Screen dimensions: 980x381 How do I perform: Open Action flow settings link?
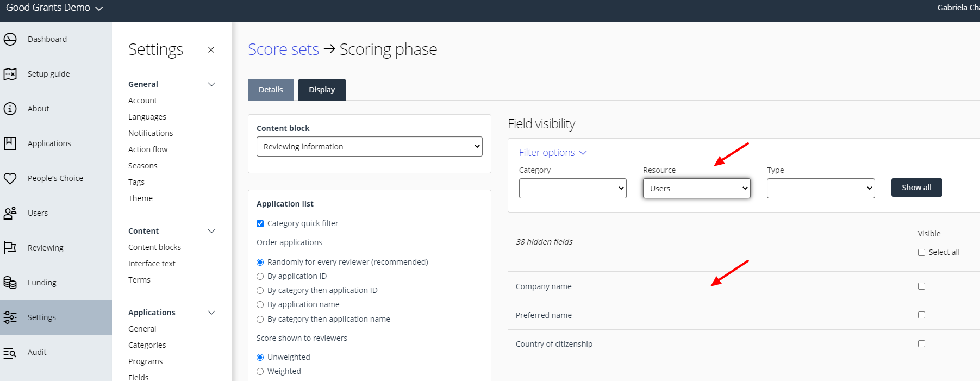148,149
